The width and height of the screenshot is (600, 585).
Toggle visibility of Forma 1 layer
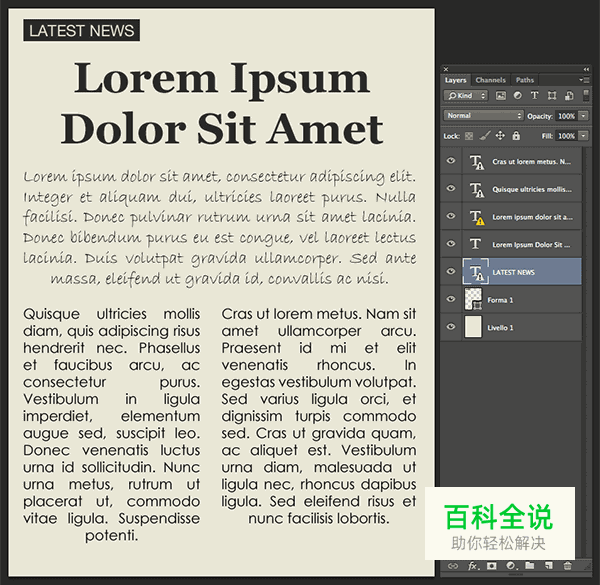pos(451,300)
